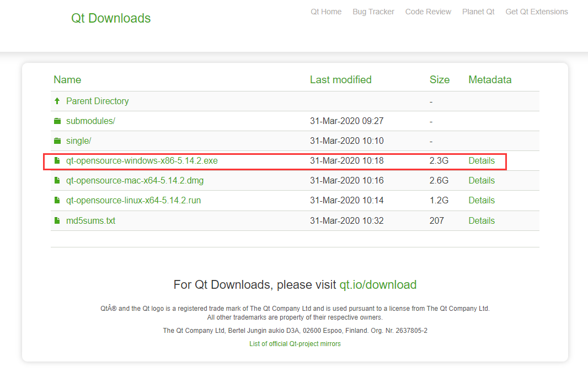Click the Metadata column header

490,79
